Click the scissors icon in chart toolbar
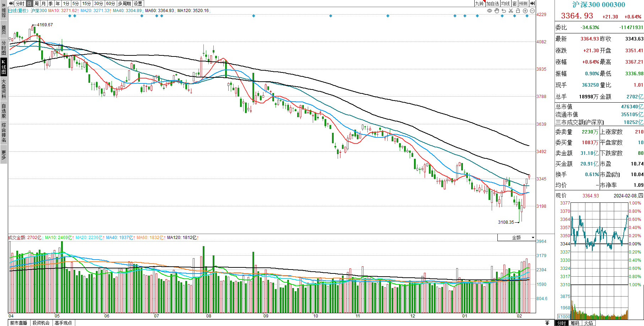Image resolution: width=644 pixels, height=326 pixels. coord(511,11)
